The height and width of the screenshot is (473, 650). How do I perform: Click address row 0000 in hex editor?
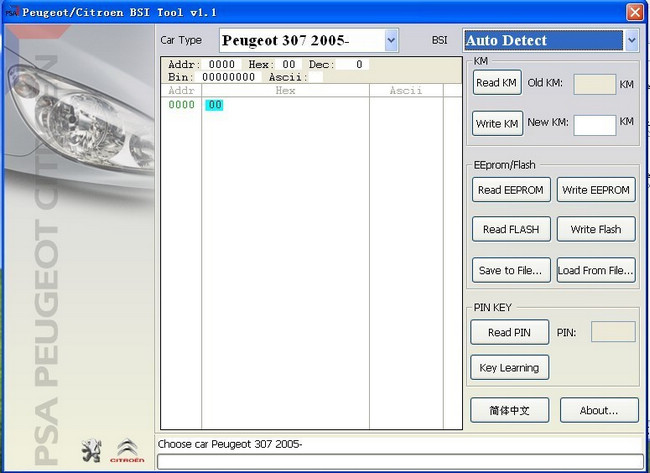pos(182,105)
